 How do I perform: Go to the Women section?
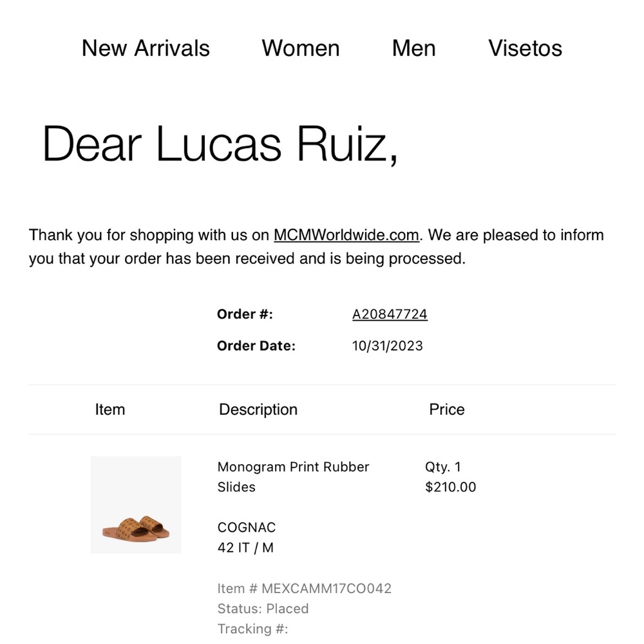300,48
